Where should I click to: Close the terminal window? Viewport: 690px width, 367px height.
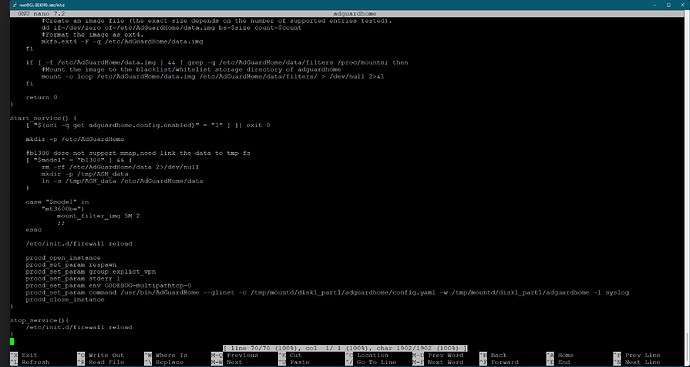click(683, 4)
